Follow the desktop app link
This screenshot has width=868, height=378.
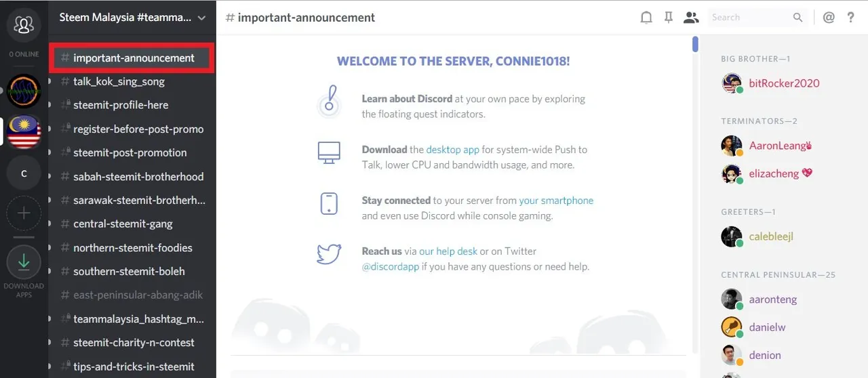coord(452,149)
